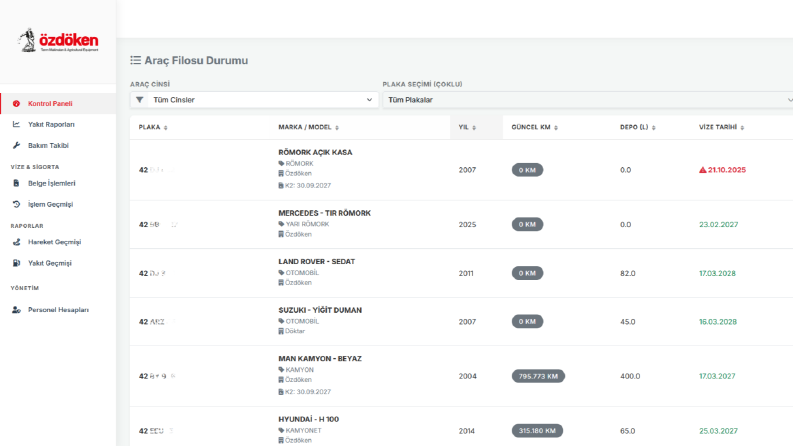
Task: Click the Personel Hesapları users icon
Action: click(16, 309)
